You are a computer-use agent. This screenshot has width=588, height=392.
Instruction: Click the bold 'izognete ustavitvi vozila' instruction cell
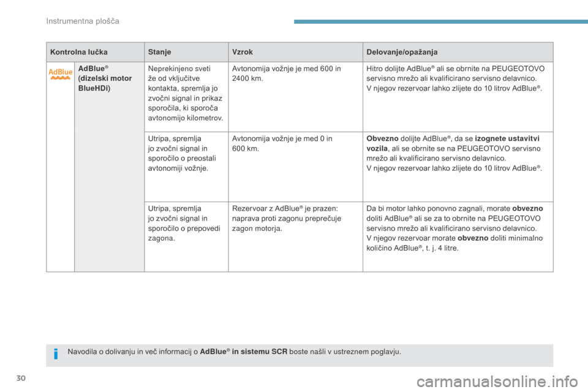coord(458,167)
